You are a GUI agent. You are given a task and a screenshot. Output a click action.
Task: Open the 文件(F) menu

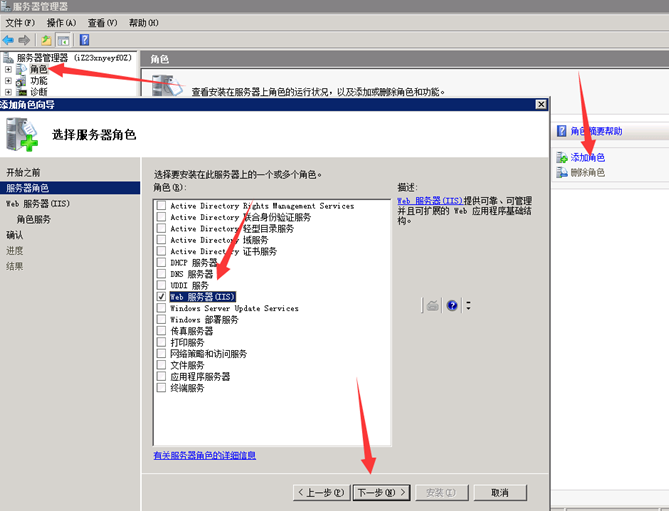tap(20, 22)
